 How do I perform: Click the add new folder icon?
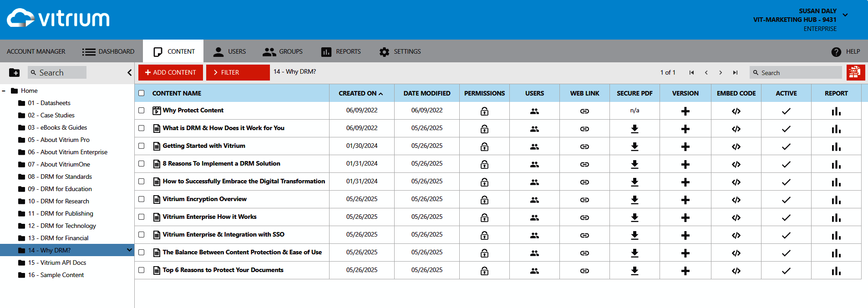point(14,72)
